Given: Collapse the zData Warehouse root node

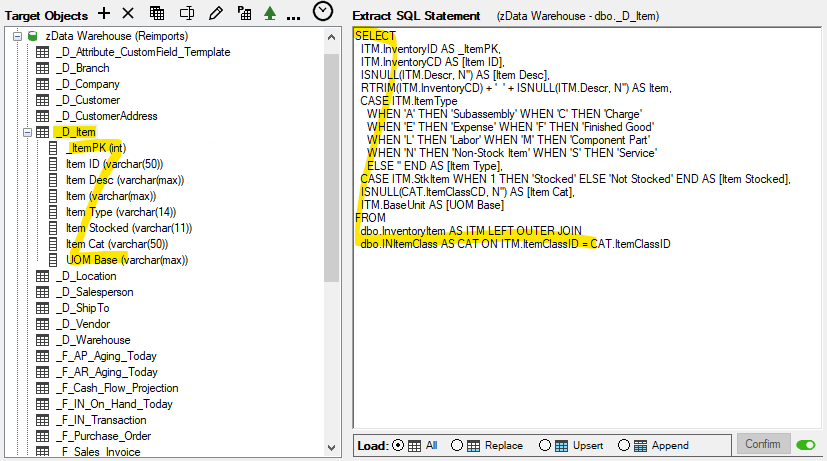Looking at the screenshot, I should point(18,36).
